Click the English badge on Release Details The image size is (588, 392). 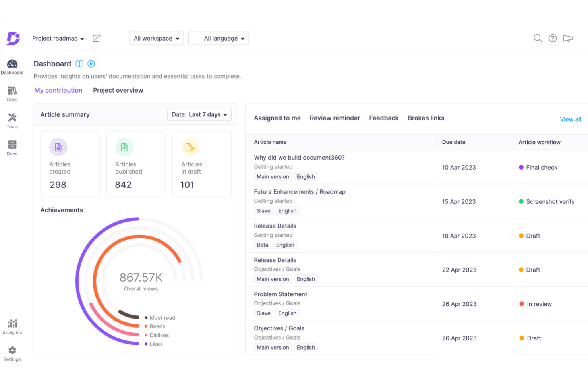(x=285, y=245)
